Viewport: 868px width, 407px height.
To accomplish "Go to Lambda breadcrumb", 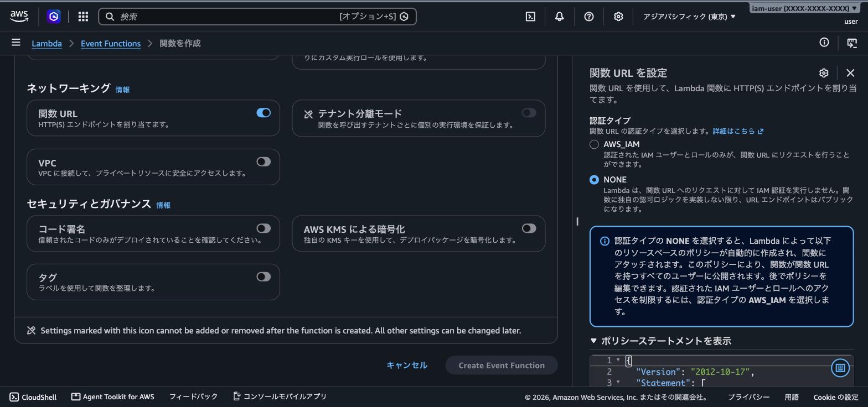I will point(46,43).
